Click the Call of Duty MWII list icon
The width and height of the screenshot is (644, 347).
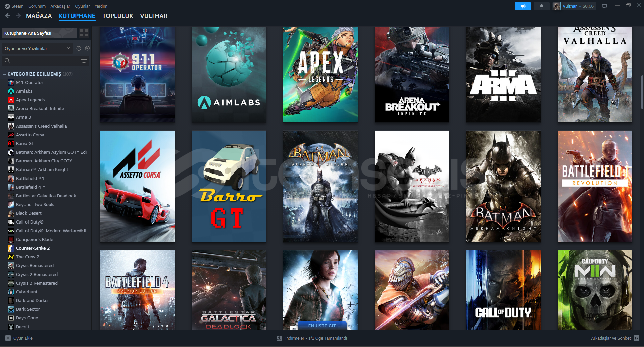click(11, 231)
